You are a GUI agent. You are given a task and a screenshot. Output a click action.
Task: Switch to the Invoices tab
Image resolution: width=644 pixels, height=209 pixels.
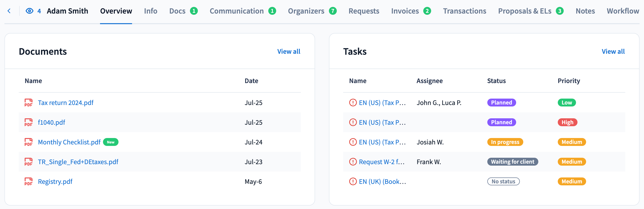tap(405, 11)
